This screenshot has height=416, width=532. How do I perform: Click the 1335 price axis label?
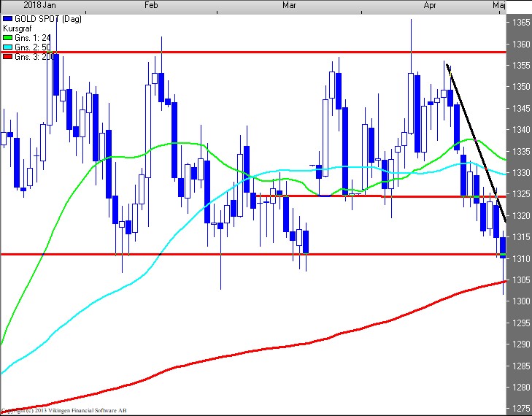tap(521, 151)
